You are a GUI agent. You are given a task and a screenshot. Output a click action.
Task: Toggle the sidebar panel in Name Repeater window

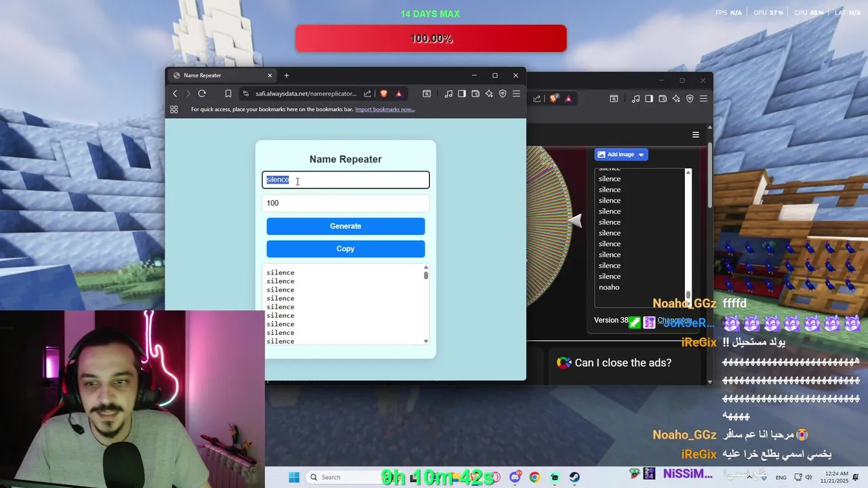[x=462, y=94]
